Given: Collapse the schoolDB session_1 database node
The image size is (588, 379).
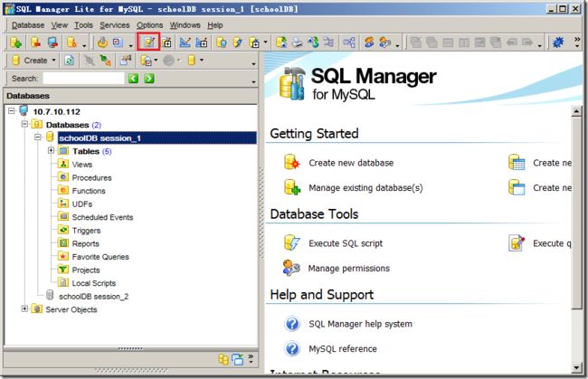Looking at the screenshot, I should tap(38, 137).
